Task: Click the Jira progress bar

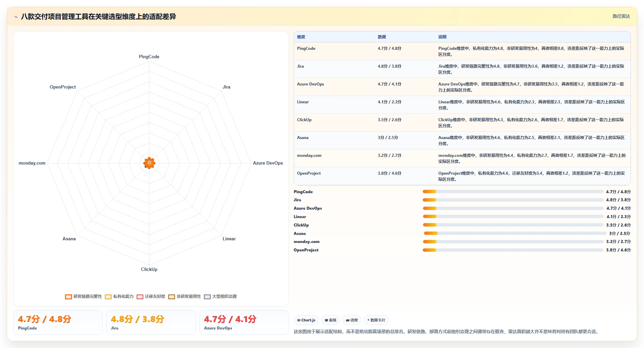Action: (x=513, y=200)
